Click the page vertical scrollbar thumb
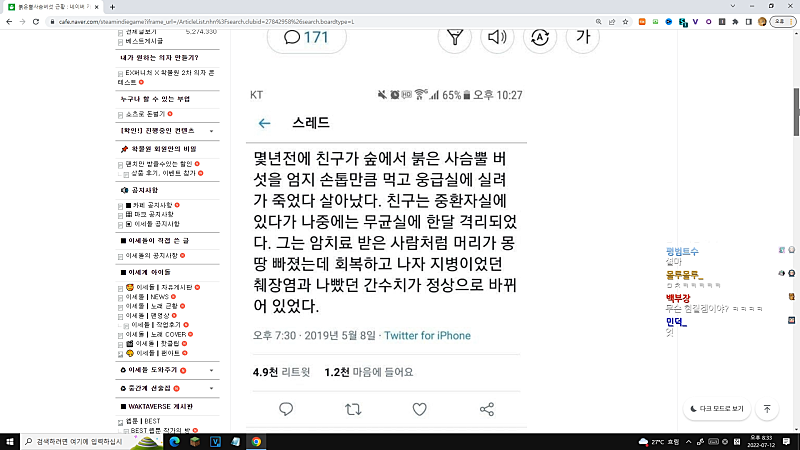Screen dimensions: 800x450 click(796, 112)
